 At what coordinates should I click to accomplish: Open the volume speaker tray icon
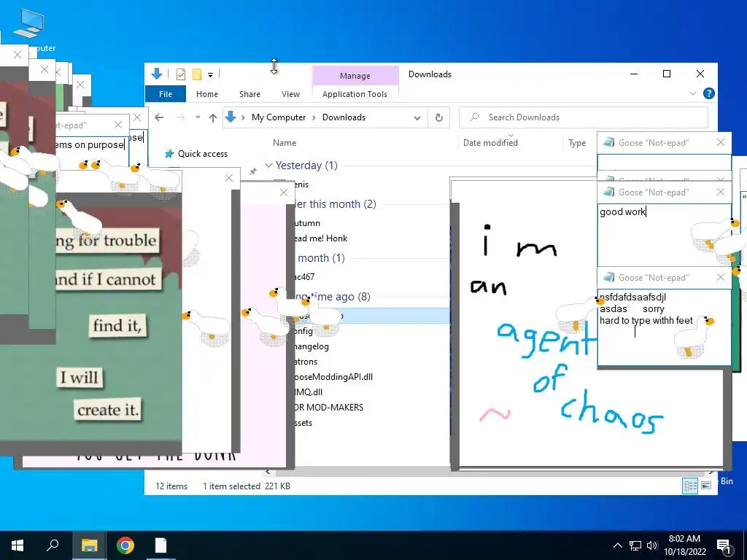pos(652,545)
